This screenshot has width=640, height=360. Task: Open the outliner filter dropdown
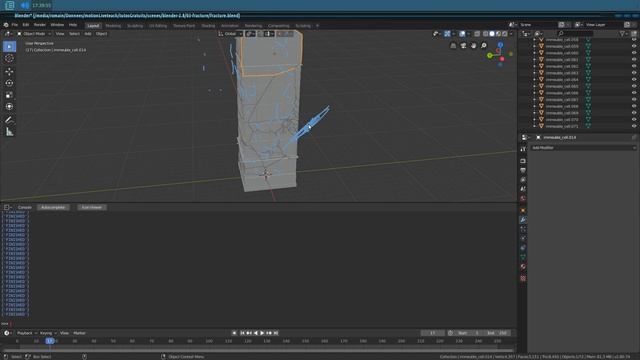[623, 34]
